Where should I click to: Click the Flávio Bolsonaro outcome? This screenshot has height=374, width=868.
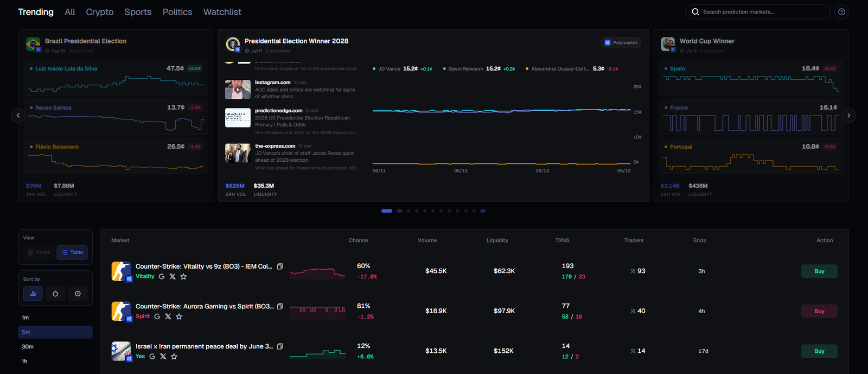(x=116, y=156)
